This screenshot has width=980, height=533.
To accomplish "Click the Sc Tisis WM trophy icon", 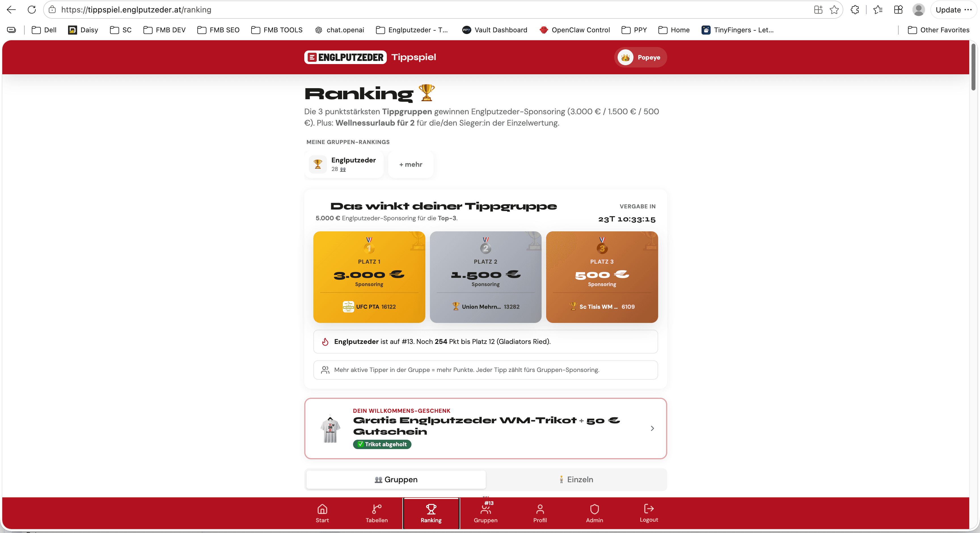I will pos(573,306).
